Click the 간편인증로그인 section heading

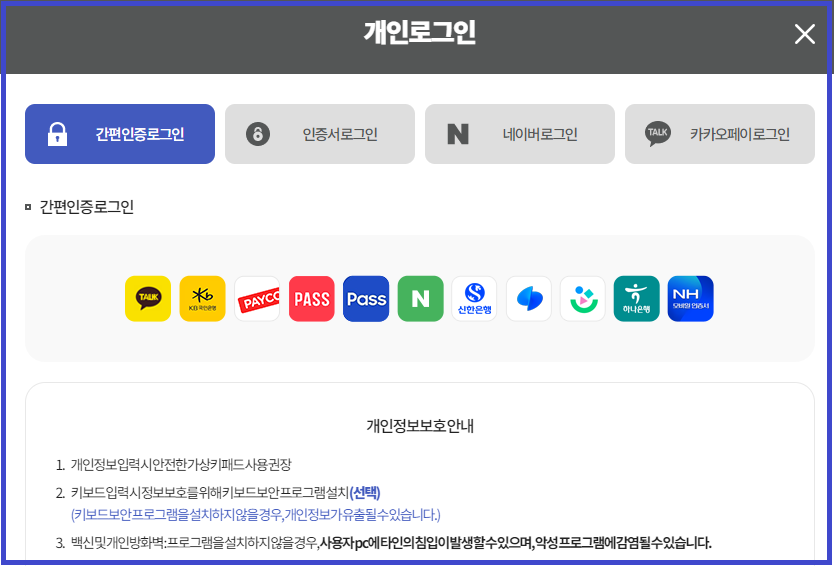[x=86, y=206]
